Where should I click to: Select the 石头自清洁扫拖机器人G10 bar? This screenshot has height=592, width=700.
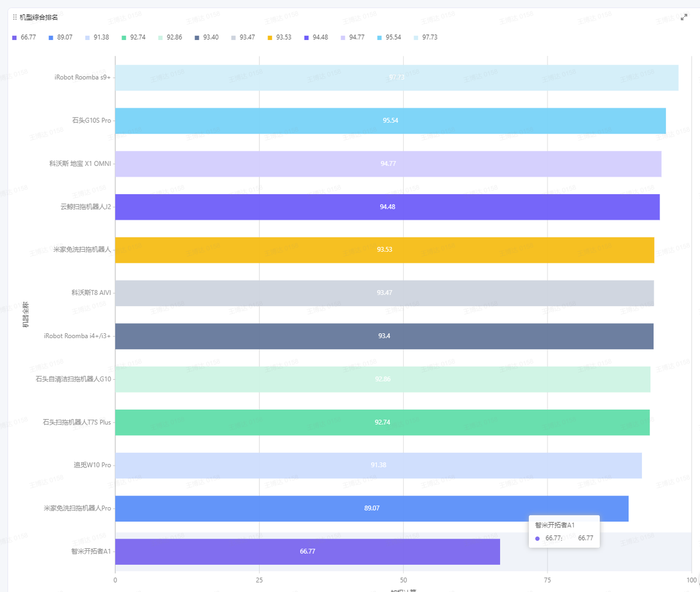[x=383, y=379]
